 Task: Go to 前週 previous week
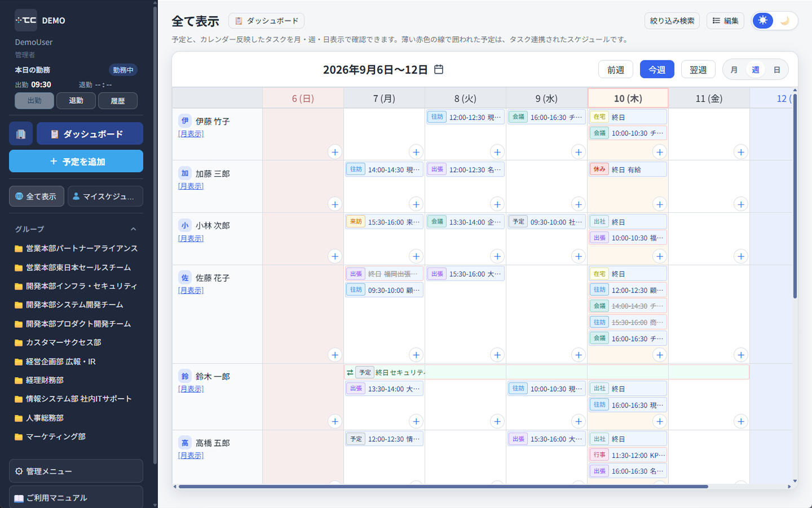(x=616, y=70)
